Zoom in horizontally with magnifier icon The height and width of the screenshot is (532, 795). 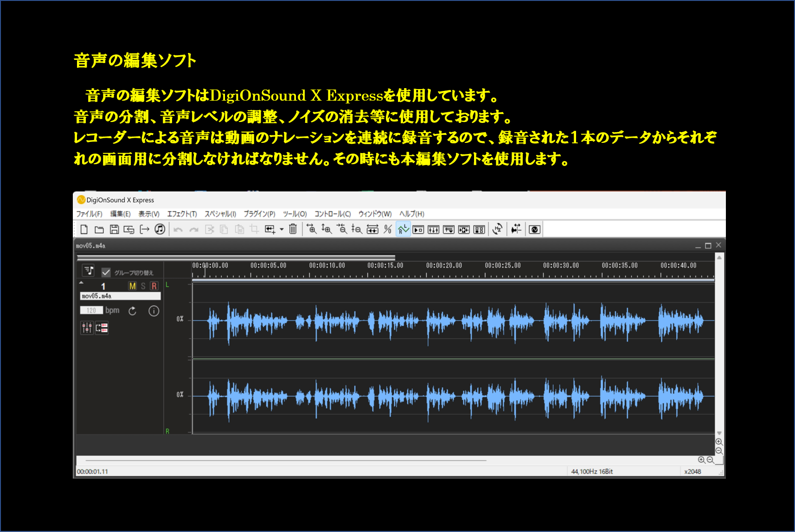312,229
